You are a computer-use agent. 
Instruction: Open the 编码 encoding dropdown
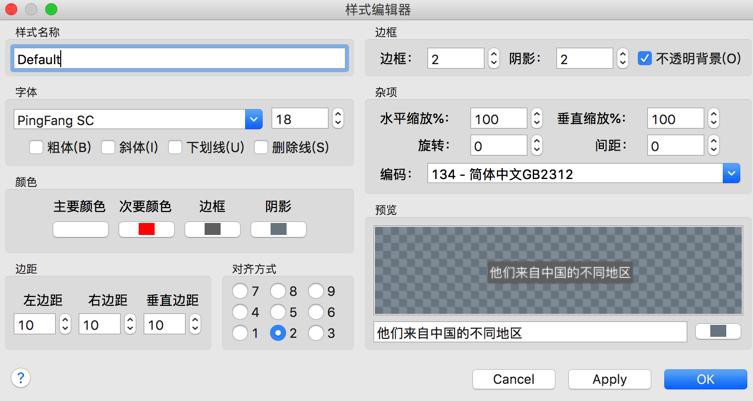coord(731,173)
